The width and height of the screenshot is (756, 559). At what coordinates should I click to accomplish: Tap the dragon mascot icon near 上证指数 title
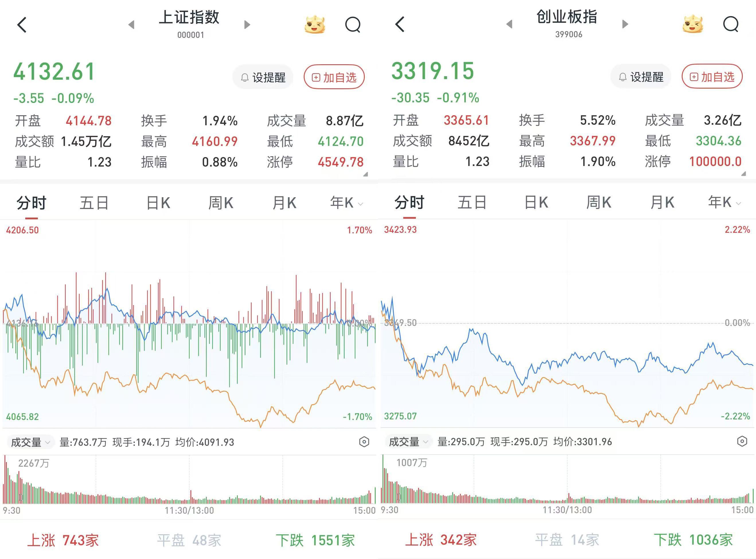tap(315, 24)
